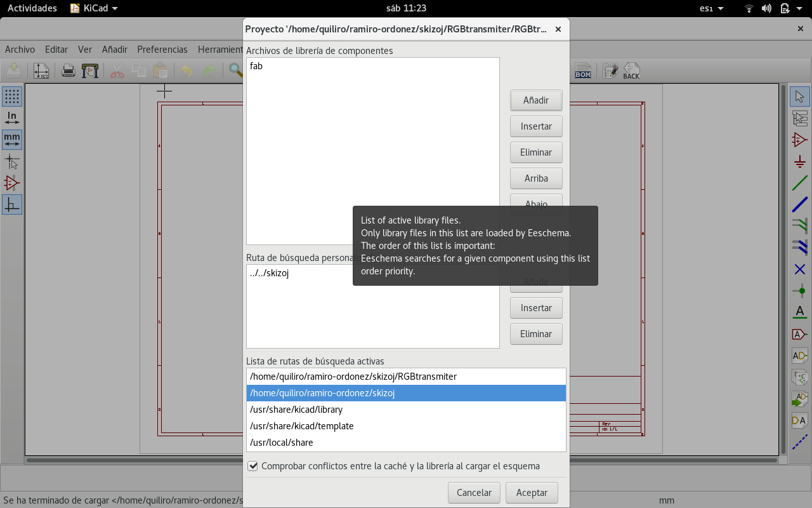This screenshot has width=812, height=508.
Task: Select the Place junction tool
Action: 800,291
